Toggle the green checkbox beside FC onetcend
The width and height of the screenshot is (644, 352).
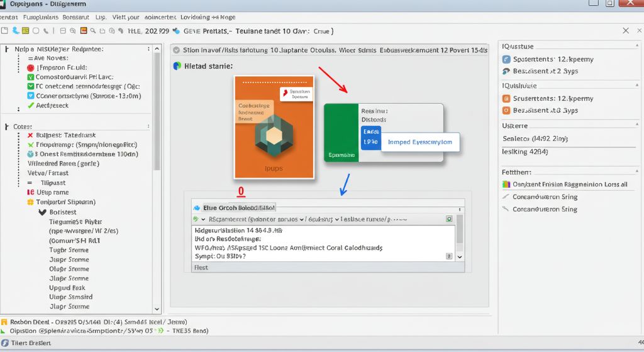click(x=30, y=86)
